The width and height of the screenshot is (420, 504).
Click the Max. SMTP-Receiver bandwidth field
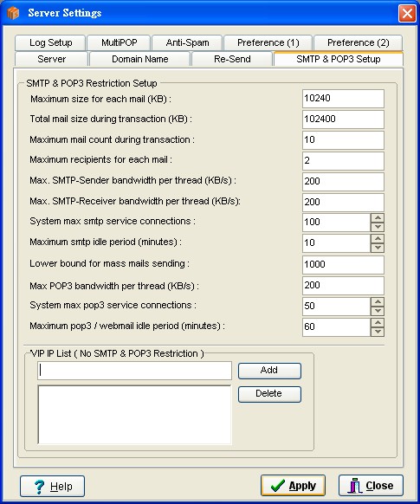coord(343,202)
